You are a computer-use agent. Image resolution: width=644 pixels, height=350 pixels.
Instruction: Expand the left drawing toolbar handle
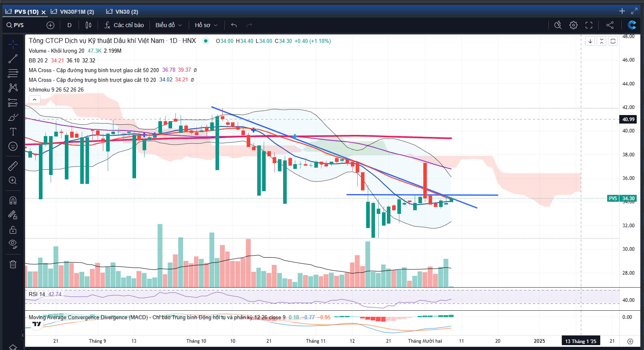click(23, 335)
